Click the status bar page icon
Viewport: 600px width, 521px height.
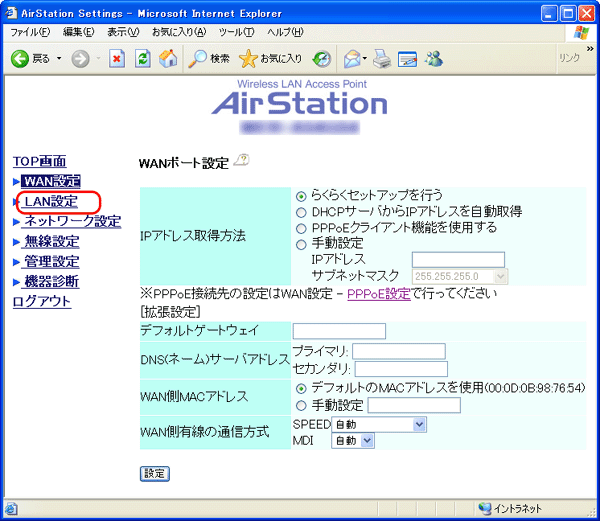coord(11,509)
